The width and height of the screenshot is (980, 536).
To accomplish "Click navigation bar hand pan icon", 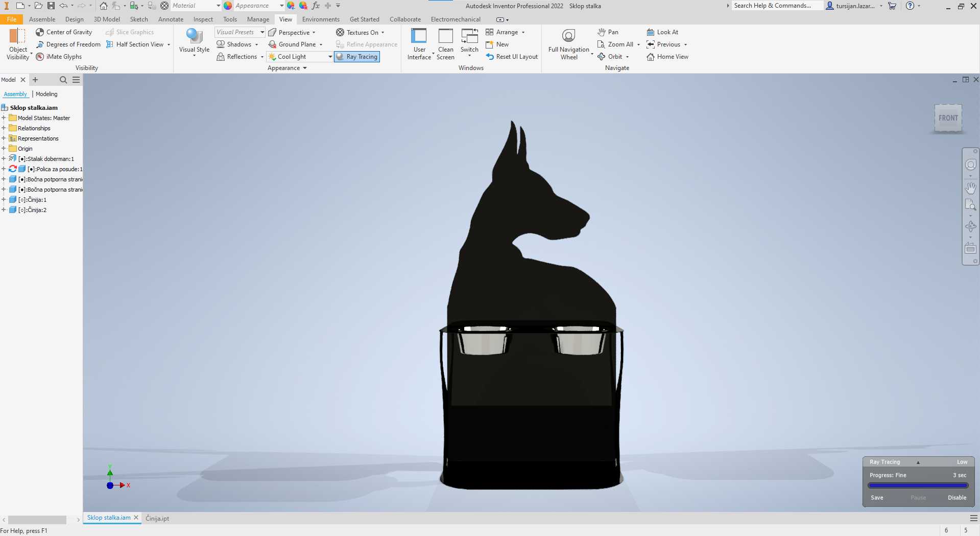I will click(x=970, y=188).
